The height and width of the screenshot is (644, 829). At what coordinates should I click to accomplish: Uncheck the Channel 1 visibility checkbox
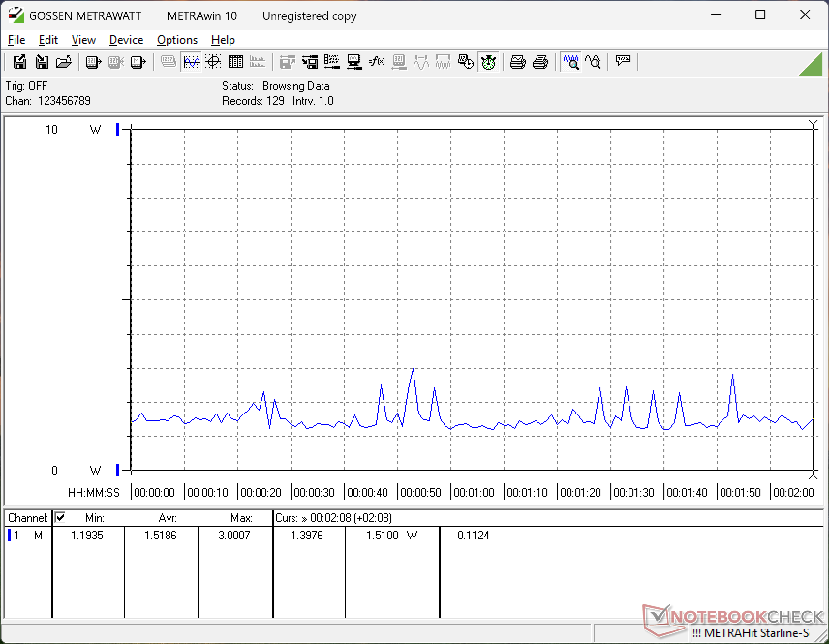pyautogui.click(x=60, y=517)
